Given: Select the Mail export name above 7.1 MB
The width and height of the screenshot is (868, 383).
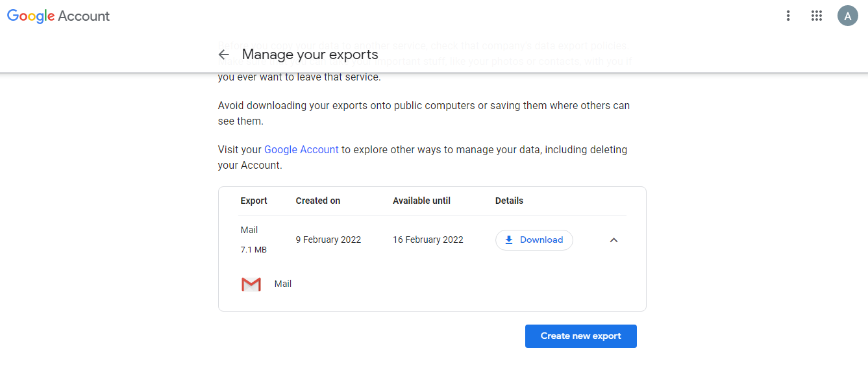Looking at the screenshot, I should point(249,230).
